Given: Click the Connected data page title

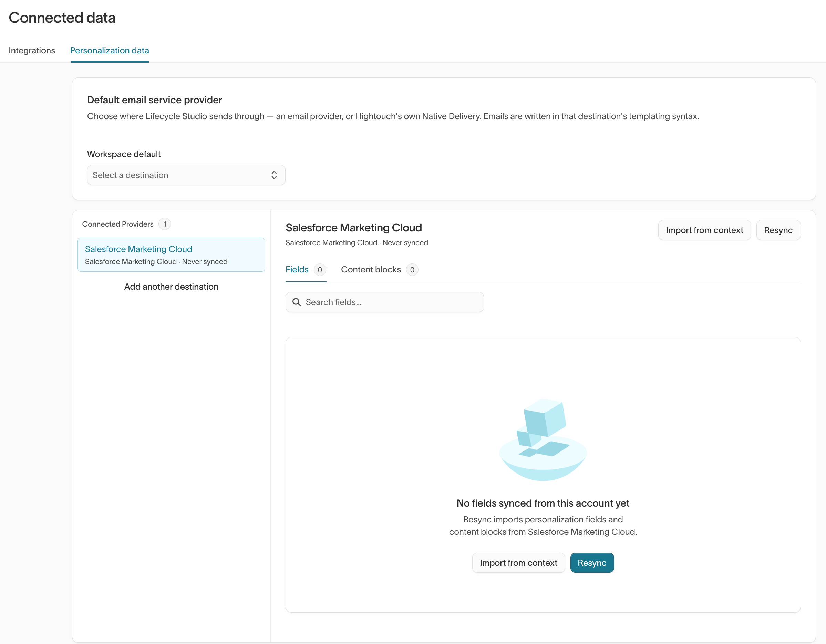Looking at the screenshot, I should 62,18.
